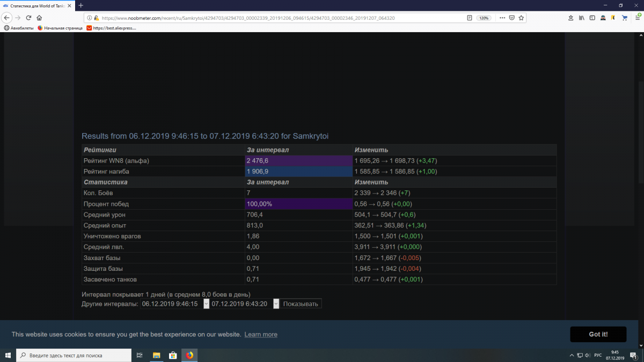Bookmark this page with star icon

click(x=521, y=18)
